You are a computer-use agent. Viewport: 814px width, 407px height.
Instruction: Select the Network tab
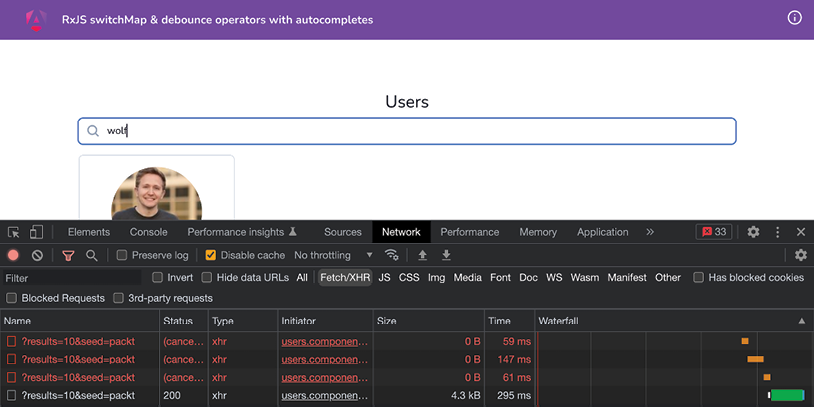[401, 232]
